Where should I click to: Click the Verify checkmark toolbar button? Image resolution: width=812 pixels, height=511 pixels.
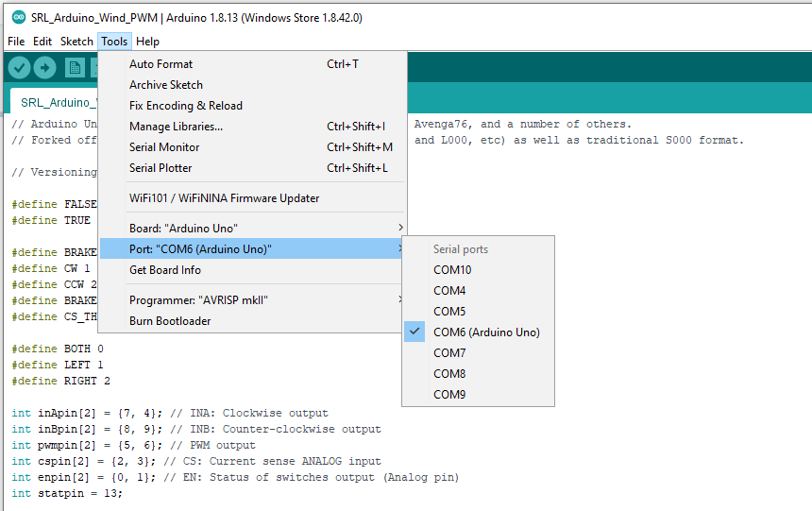(19, 67)
